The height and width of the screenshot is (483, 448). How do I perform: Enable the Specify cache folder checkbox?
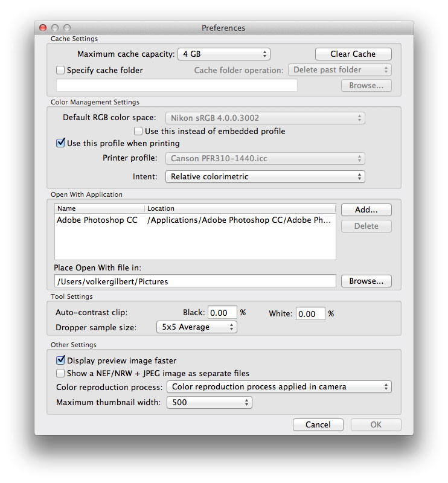pos(60,70)
